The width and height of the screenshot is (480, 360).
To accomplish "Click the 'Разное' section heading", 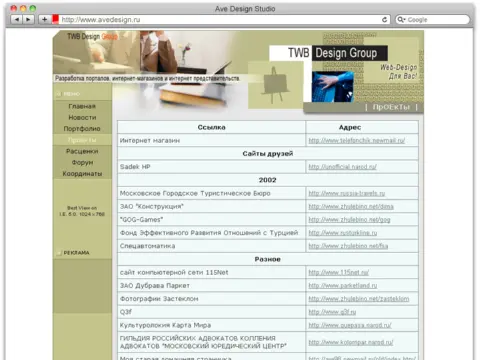I will click(x=268, y=259).
